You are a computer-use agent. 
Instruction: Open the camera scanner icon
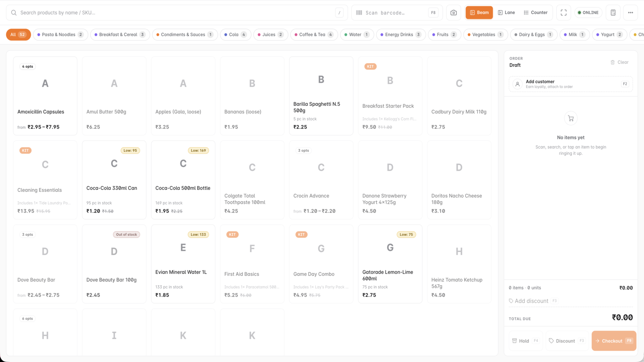tap(454, 12)
